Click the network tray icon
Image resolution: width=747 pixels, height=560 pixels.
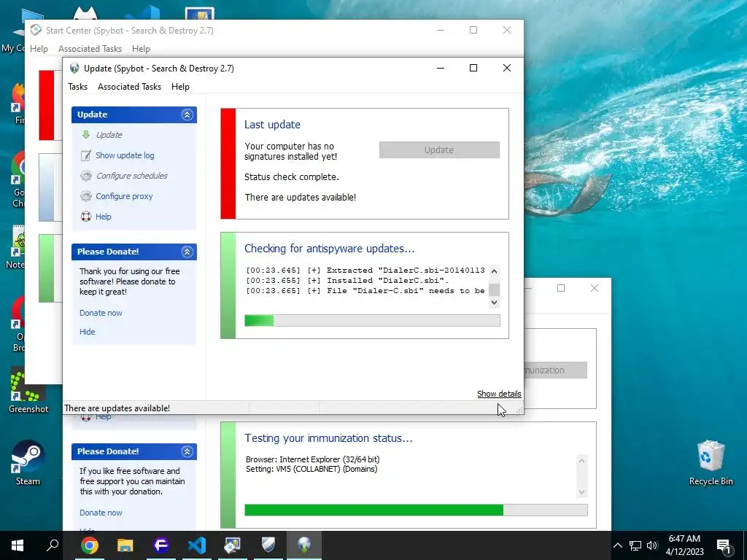point(635,545)
